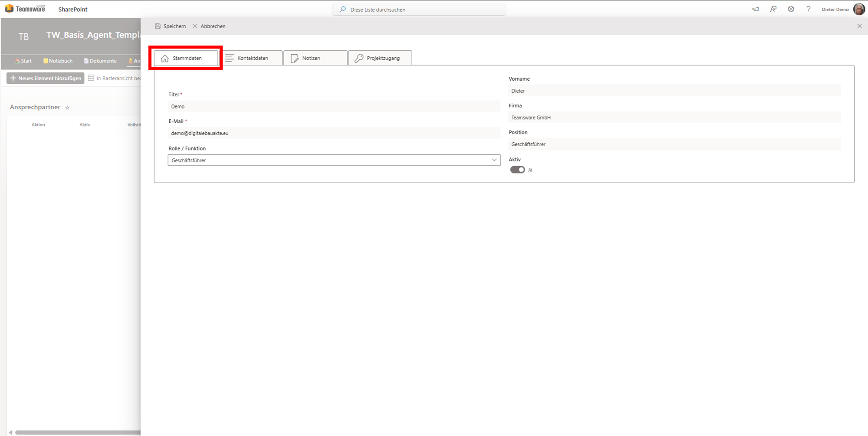Click the Speichern save icon
Screen dimensions: 868x436
click(x=158, y=26)
